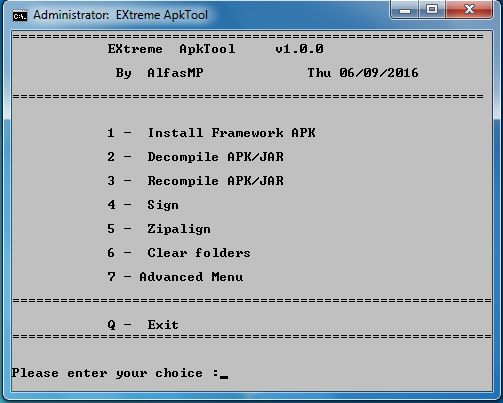Image resolution: width=503 pixels, height=403 pixels.
Task: Close the EXtreme ApkTool window
Action: point(469,10)
